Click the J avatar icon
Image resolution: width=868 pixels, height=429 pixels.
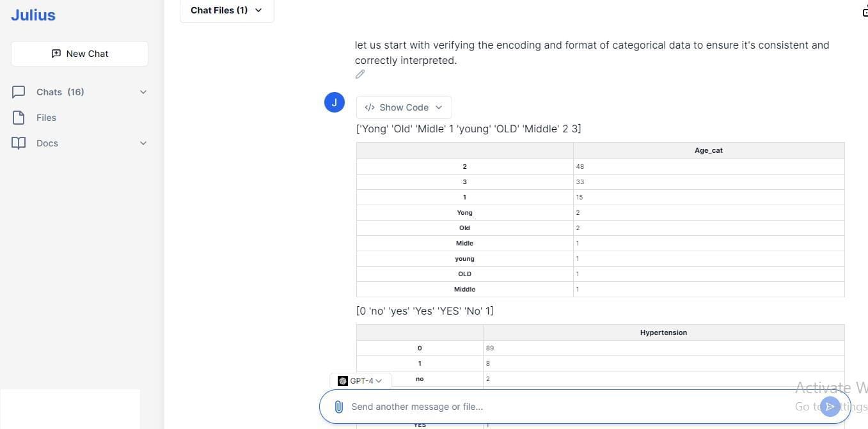pos(335,102)
